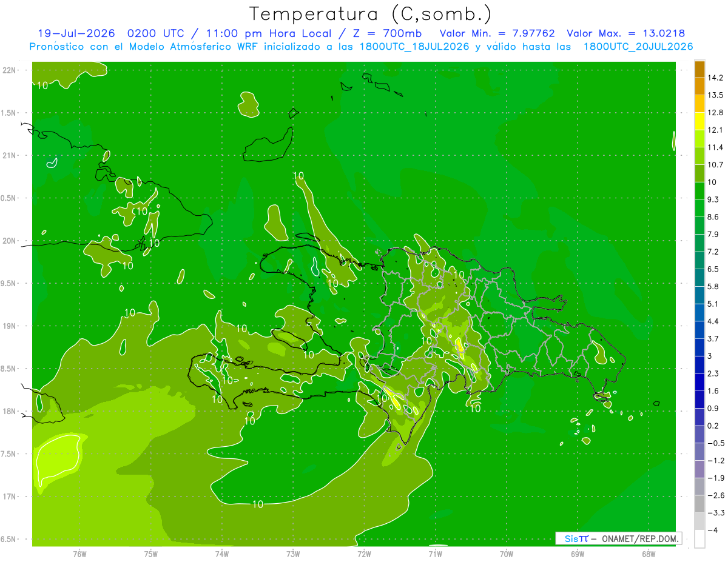Click the 2.3 colorbar value
The height and width of the screenshot is (562, 728).
coord(713,373)
